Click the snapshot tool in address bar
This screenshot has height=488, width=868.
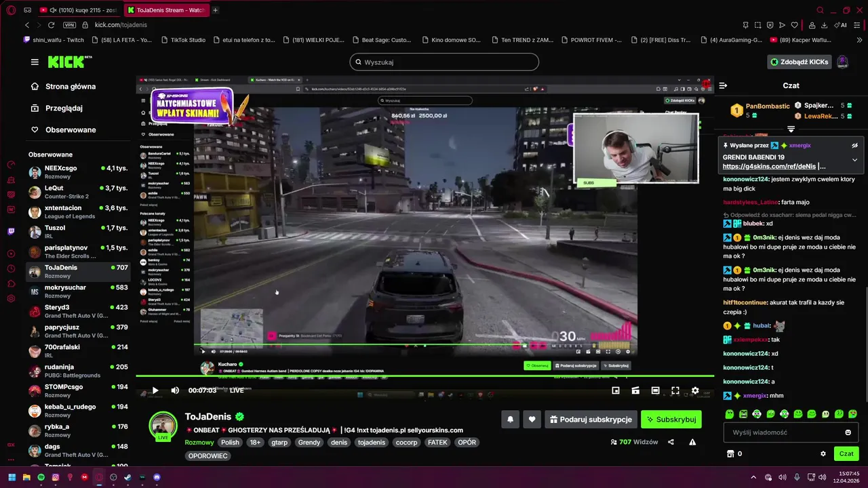pyautogui.click(x=757, y=25)
